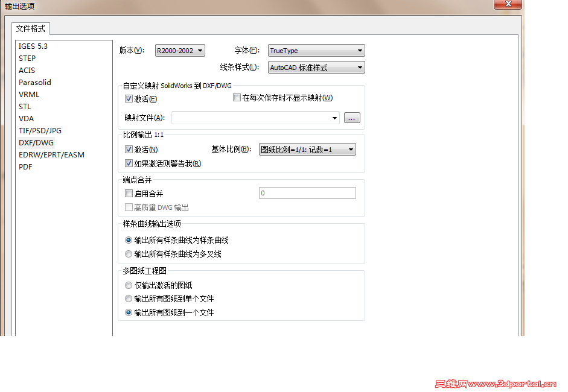The height and width of the screenshot is (392, 568).
Task: Open the 字体 TrueType dropdown
Action: point(316,51)
